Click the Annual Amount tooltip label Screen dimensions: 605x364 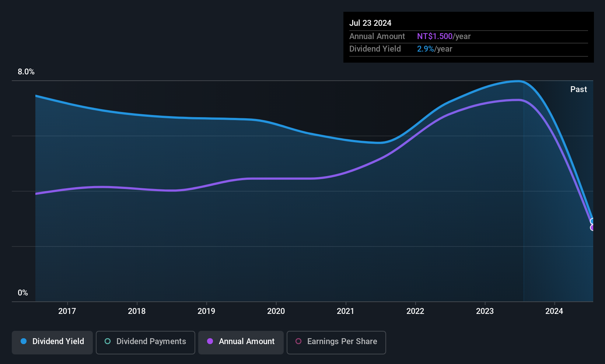[377, 36]
